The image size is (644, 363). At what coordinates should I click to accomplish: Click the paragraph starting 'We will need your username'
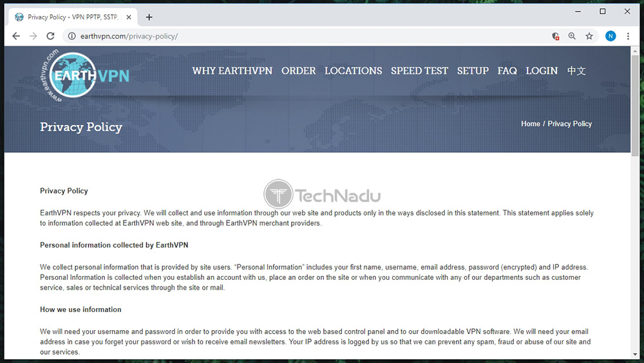[x=315, y=342]
